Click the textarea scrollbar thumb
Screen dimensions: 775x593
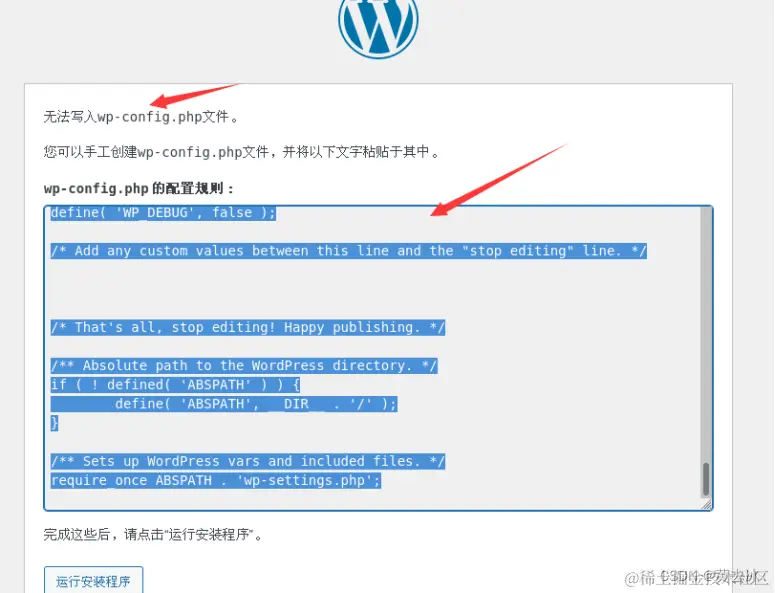point(706,479)
